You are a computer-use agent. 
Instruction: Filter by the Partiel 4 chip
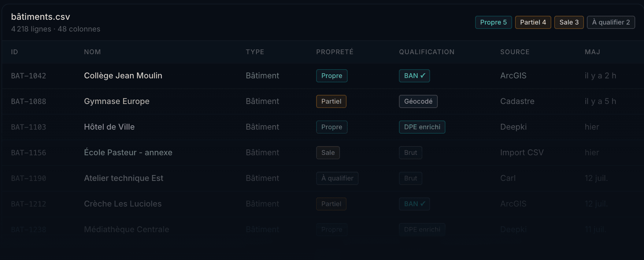coord(533,22)
